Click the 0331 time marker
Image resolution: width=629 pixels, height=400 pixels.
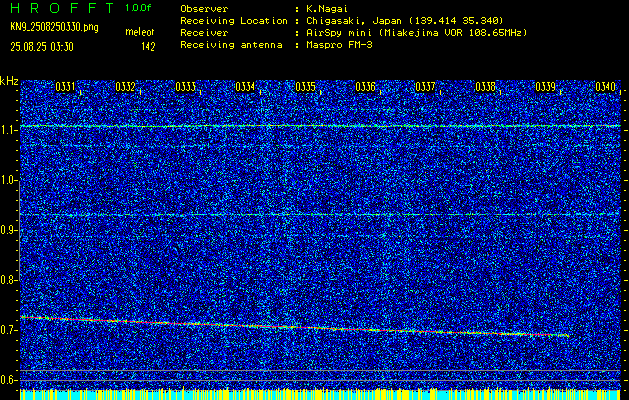(x=65, y=87)
